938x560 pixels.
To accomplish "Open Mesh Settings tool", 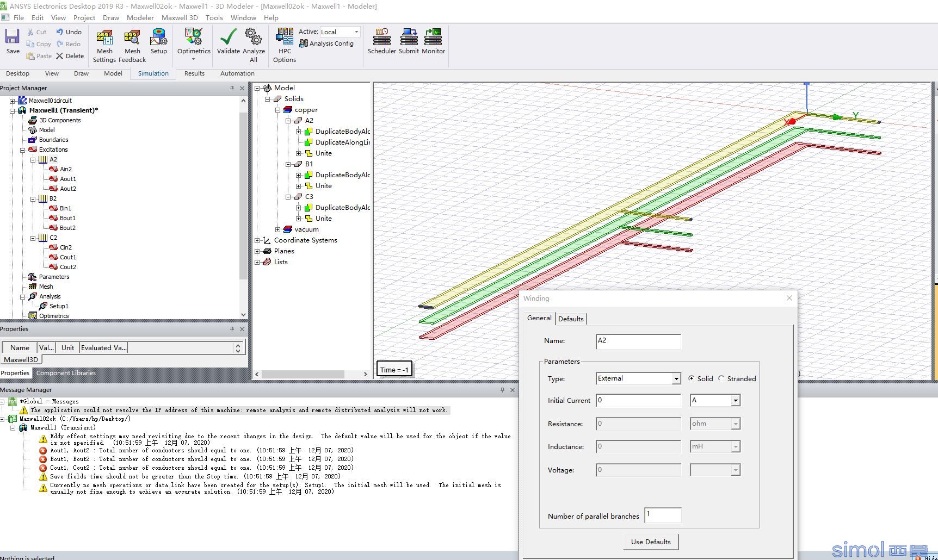I will (x=104, y=46).
